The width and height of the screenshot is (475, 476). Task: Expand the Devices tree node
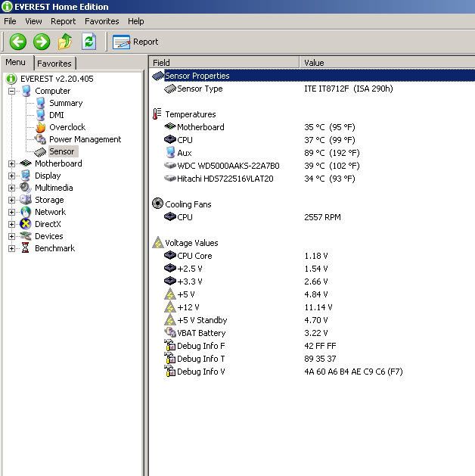pos(11,236)
